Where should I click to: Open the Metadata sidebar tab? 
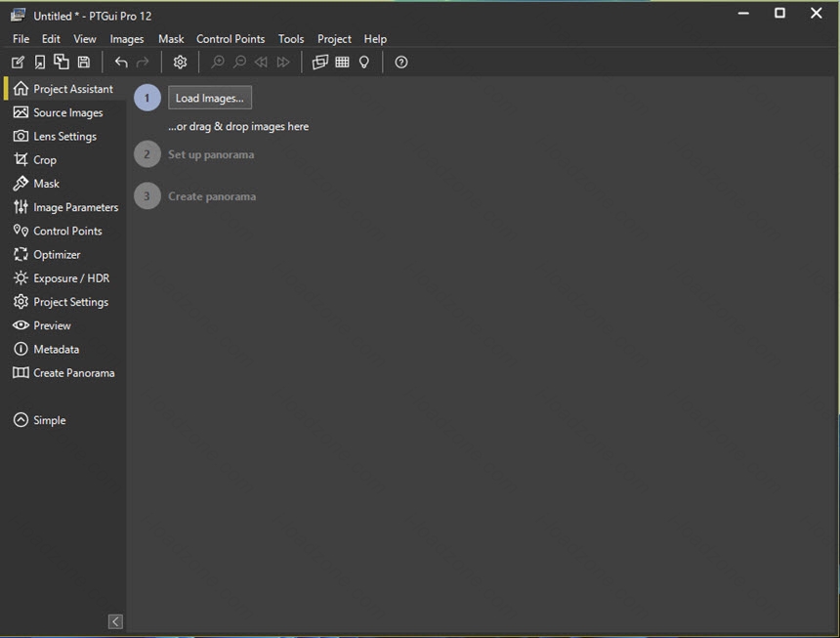click(63, 349)
